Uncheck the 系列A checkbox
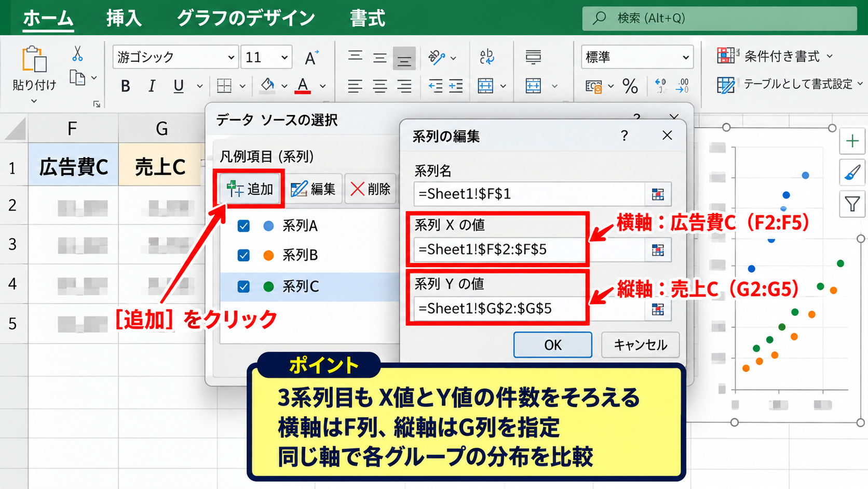 click(243, 226)
